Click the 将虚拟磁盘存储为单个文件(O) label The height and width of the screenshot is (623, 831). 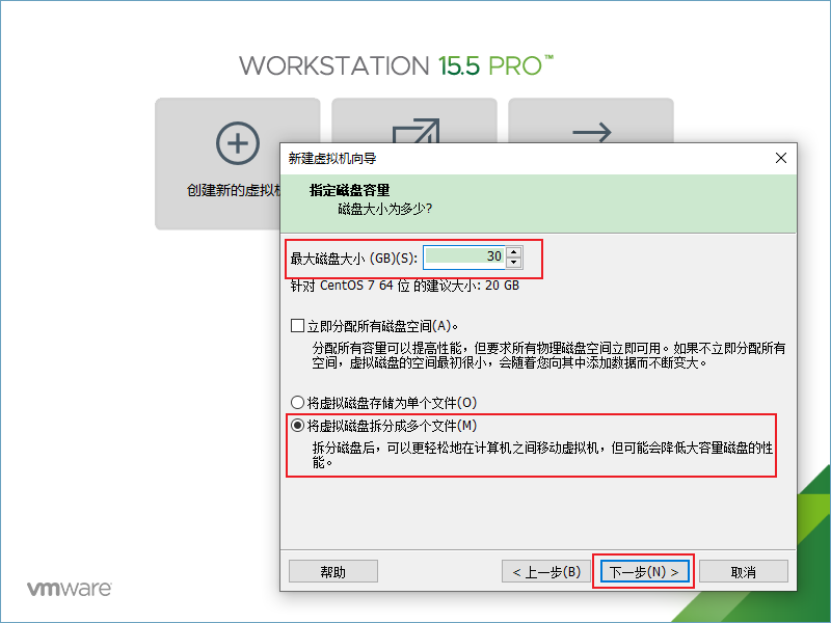(x=392, y=403)
